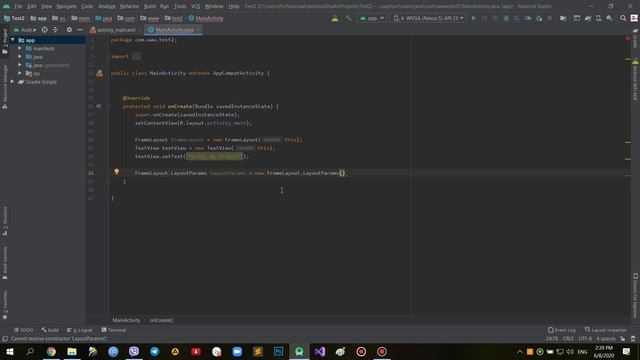Click the Make Project hammer icon

point(348,18)
